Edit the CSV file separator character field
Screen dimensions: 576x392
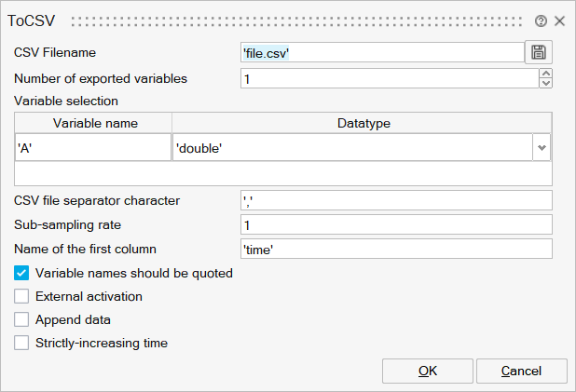pos(396,200)
